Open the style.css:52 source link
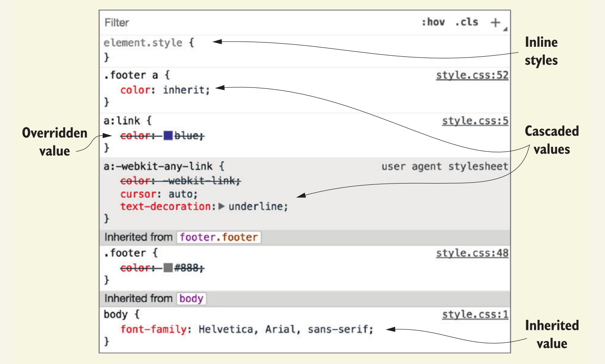Image resolution: width=605 pixels, height=364 pixels. (472, 75)
